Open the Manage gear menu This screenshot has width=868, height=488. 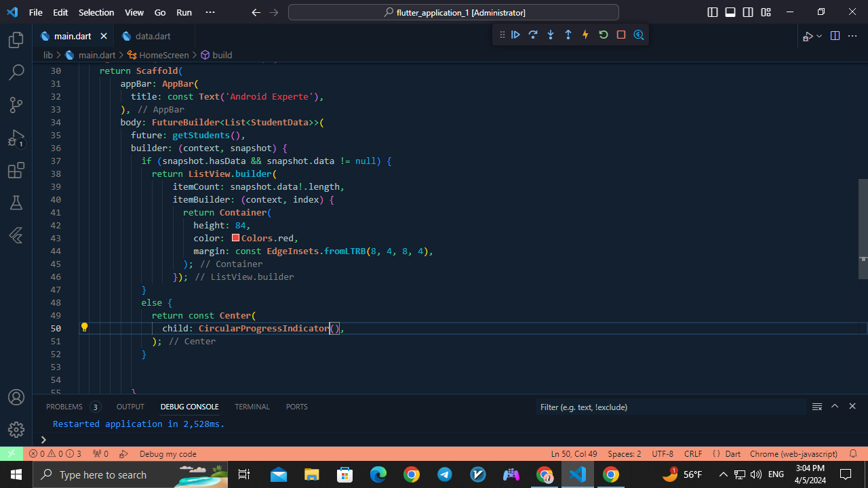(16, 430)
